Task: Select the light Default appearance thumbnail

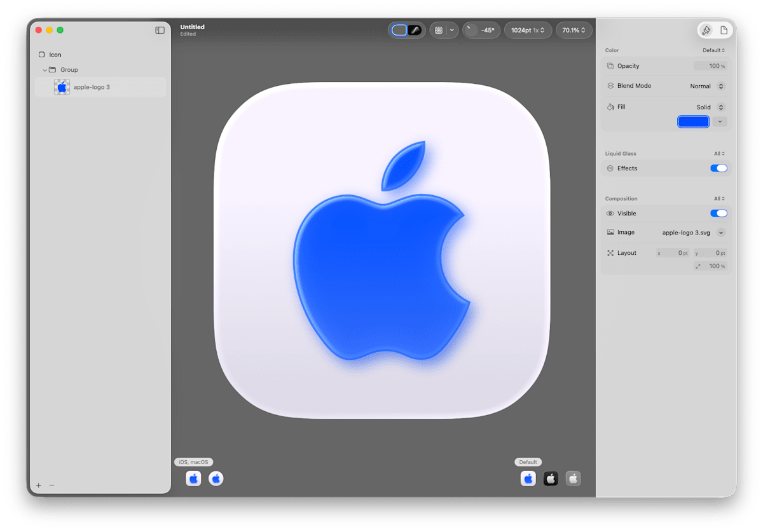Action: 528,479
